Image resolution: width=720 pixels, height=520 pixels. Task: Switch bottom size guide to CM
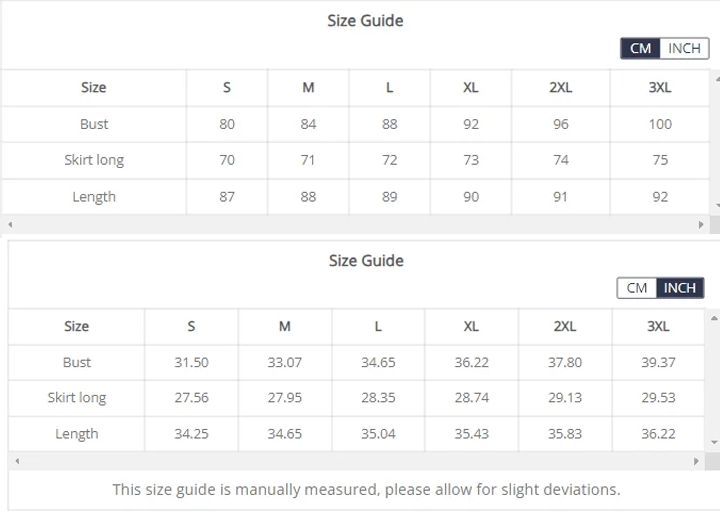tap(637, 288)
